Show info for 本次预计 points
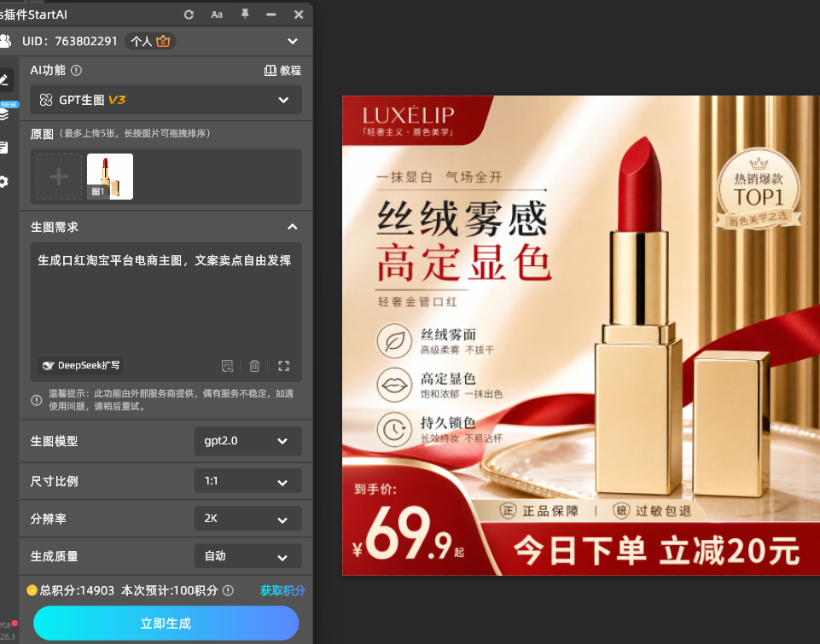 tap(228, 590)
